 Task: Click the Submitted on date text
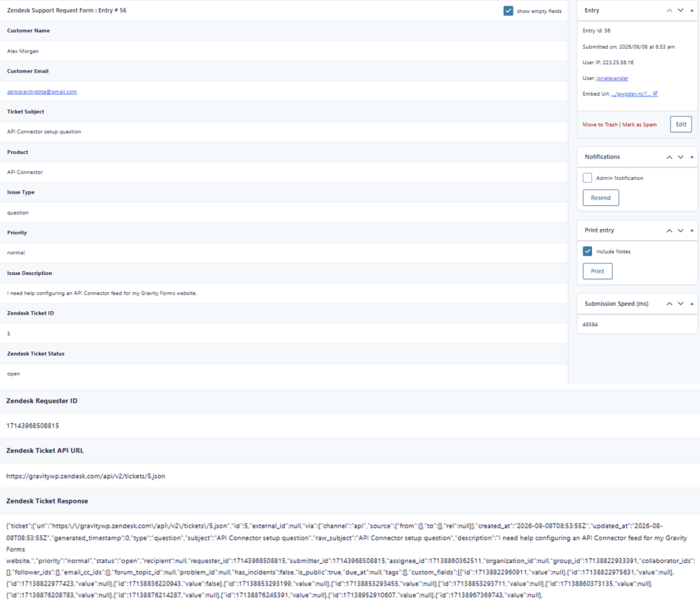629,47
